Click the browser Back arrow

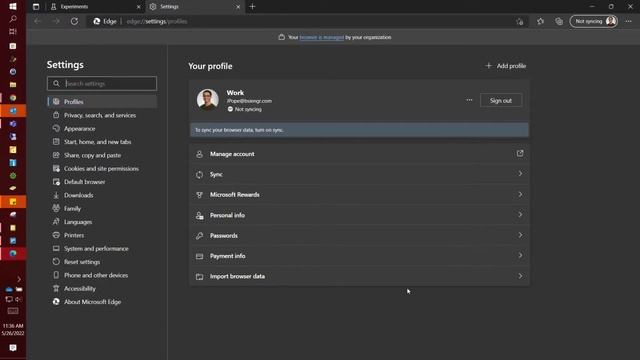coord(38,21)
